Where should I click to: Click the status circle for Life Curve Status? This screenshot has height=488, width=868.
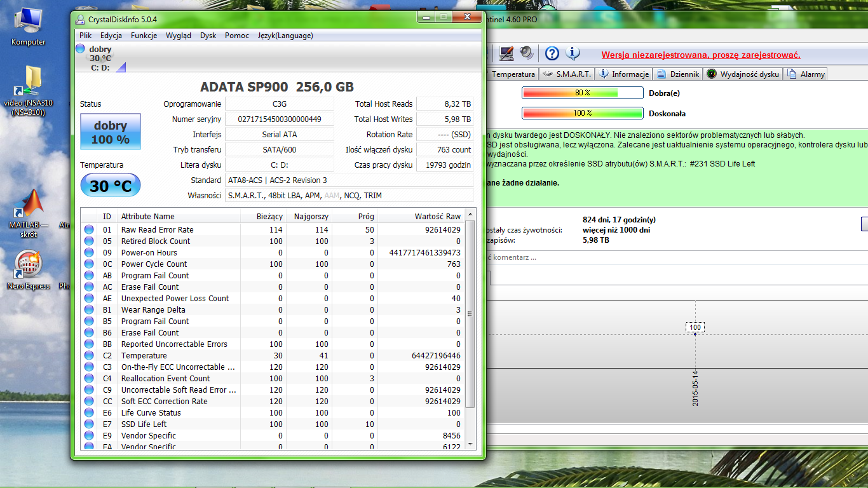click(89, 413)
